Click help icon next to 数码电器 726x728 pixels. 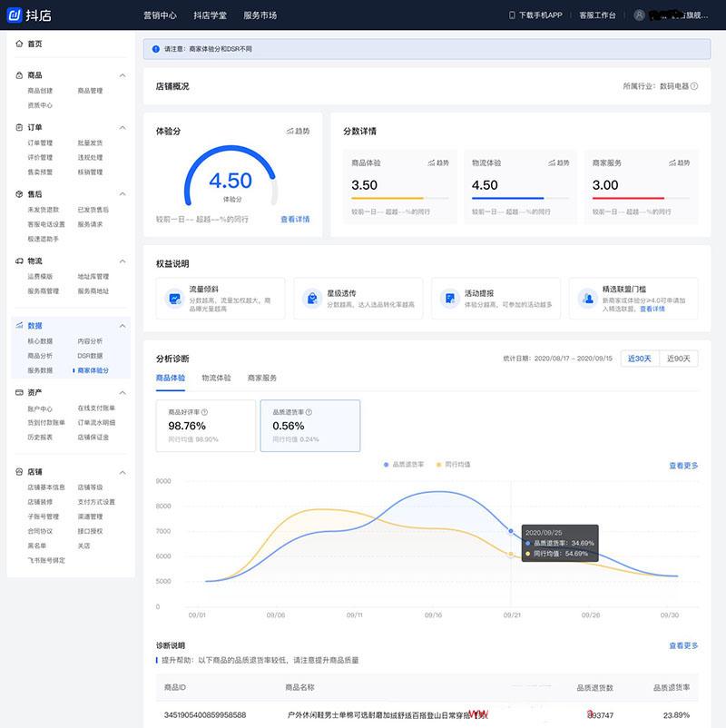[694, 86]
